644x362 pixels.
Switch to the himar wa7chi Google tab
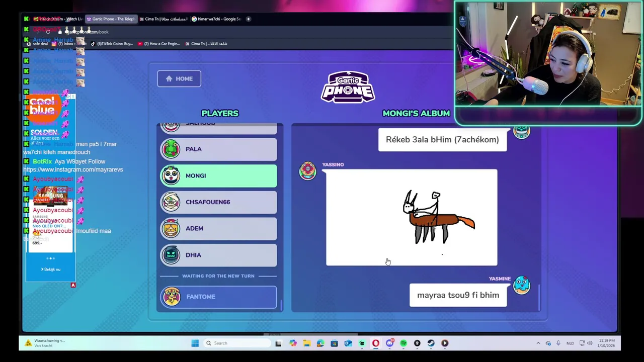coord(216,19)
